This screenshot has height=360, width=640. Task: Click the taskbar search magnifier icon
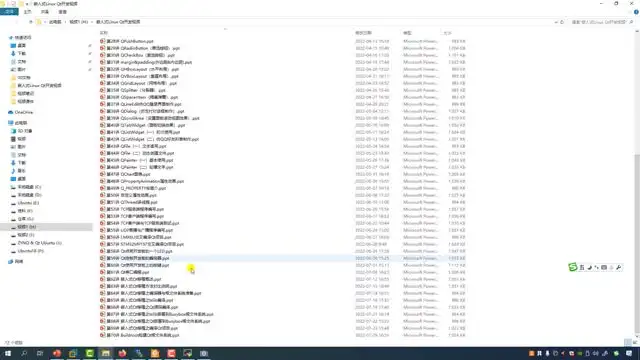click(x=24, y=353)
